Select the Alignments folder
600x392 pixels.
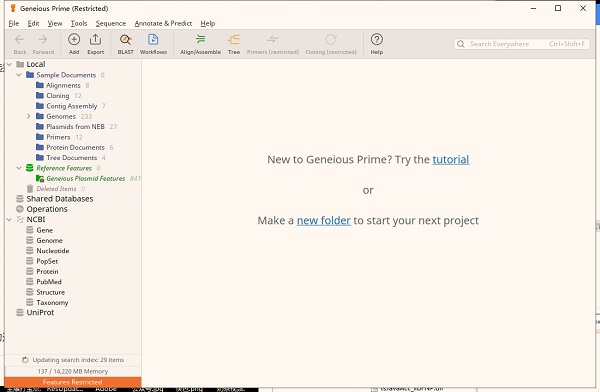point(63,85)
